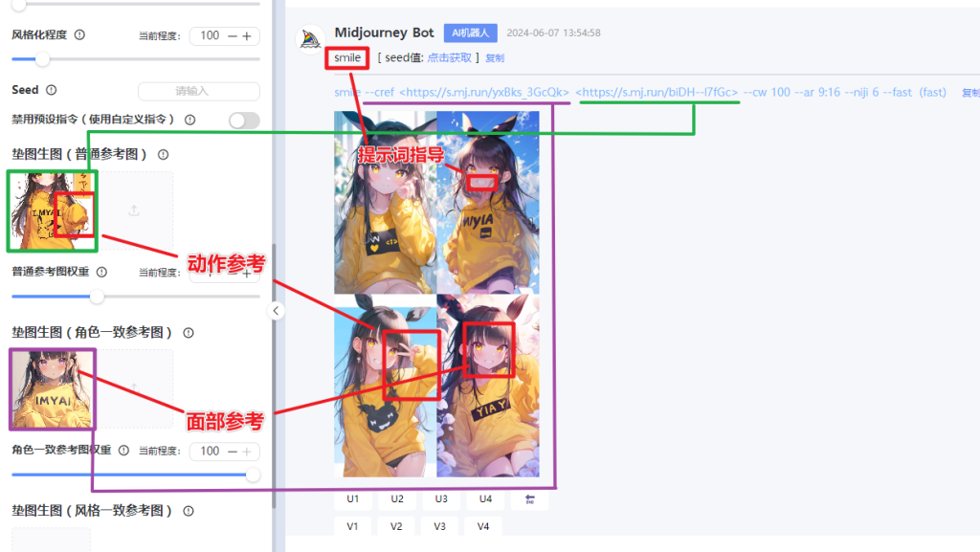Click the V3 variation button
Image resolution: width=980 pixels, height=552 pixels.
click(440, 526)
